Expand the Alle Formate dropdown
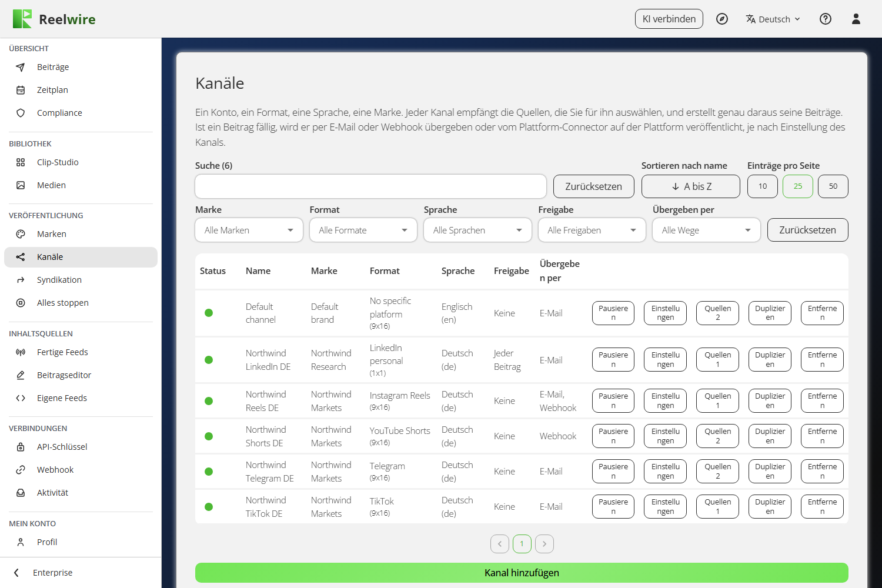Screen dimensions: 882x588 (x=363, y=230)
